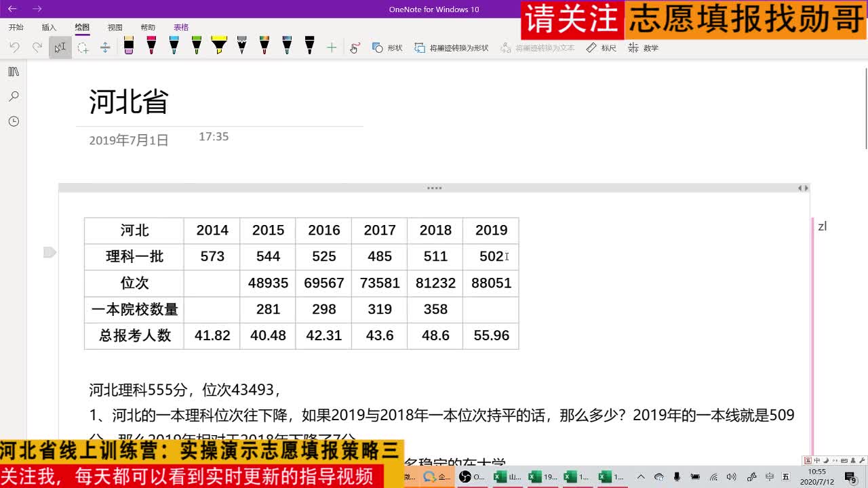Undo the last action

click(15, 47)
